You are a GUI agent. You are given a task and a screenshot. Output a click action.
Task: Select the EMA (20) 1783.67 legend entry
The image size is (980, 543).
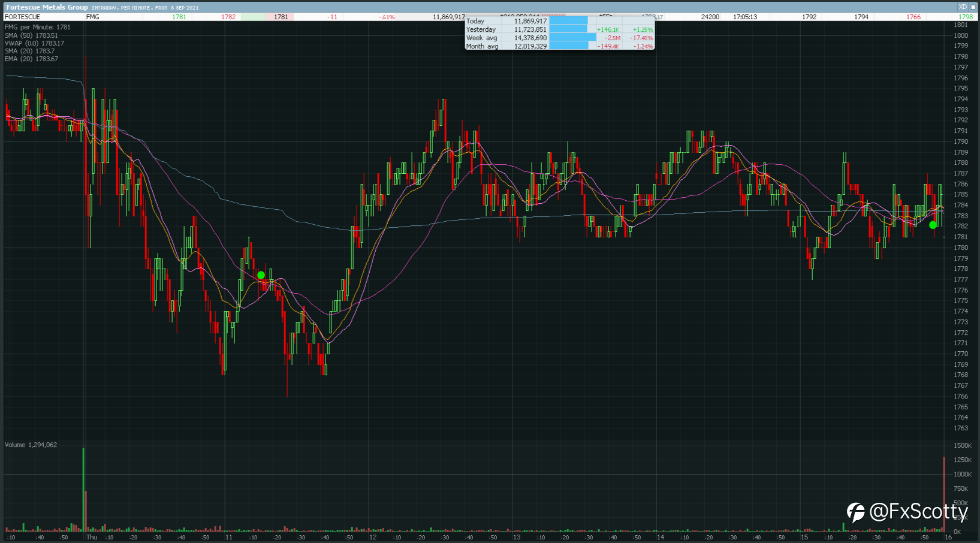[31, 59]
